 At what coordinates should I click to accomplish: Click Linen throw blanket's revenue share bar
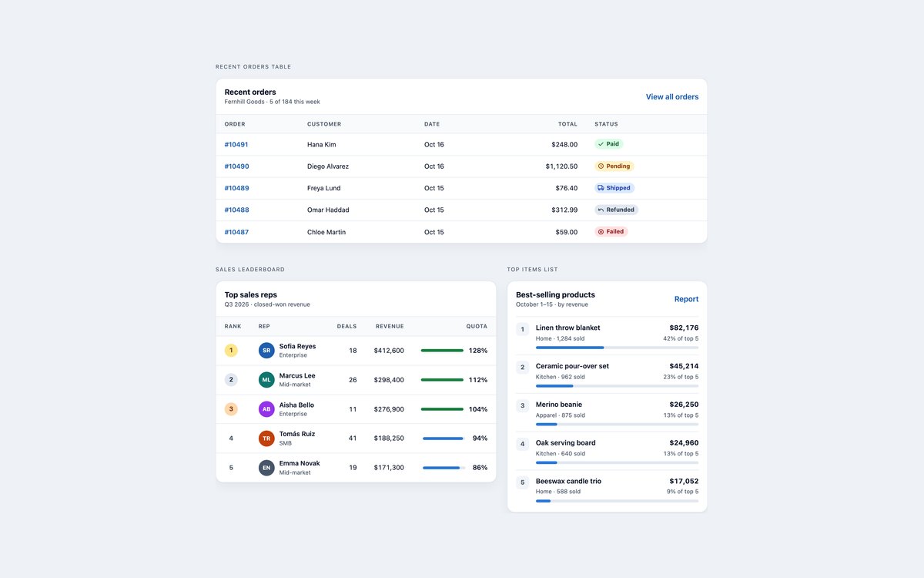[618, 348]
